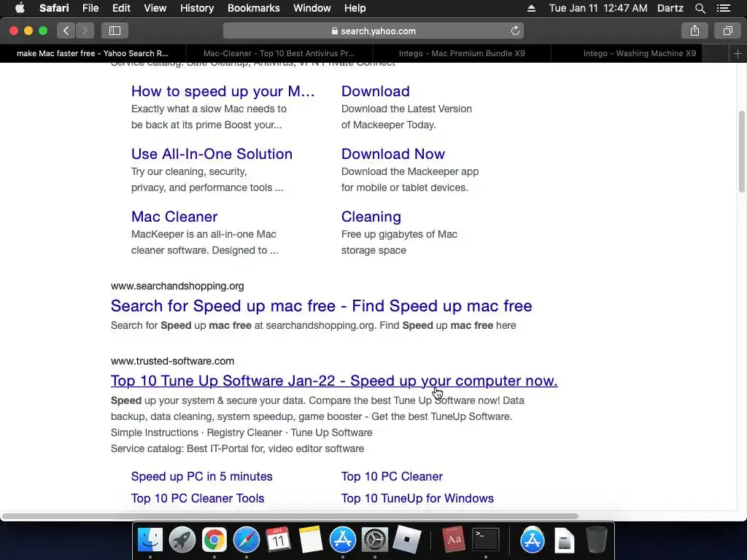This screenshot has width=747, height=560.
Task: Open the Use All-In-One Solution link
Action: tap(212, 154)
